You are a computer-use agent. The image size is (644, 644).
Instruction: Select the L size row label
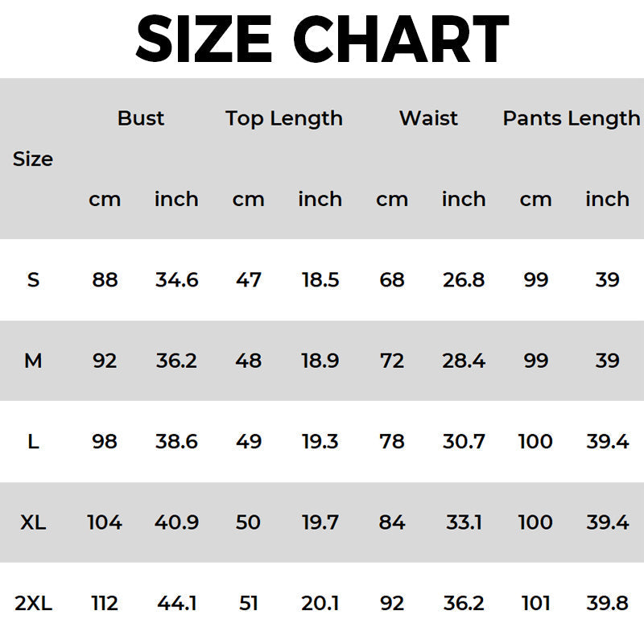pyautogui.click(x=33, y=441)
